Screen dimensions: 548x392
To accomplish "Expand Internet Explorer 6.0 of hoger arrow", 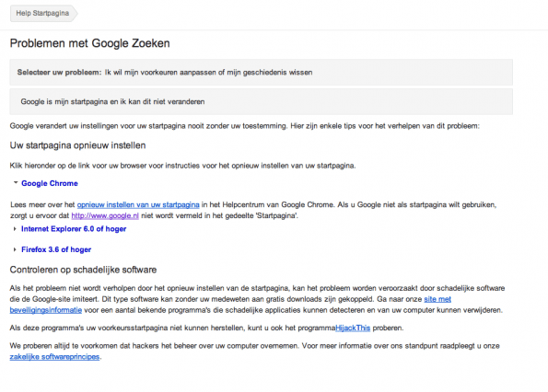I will coord(15,229).
